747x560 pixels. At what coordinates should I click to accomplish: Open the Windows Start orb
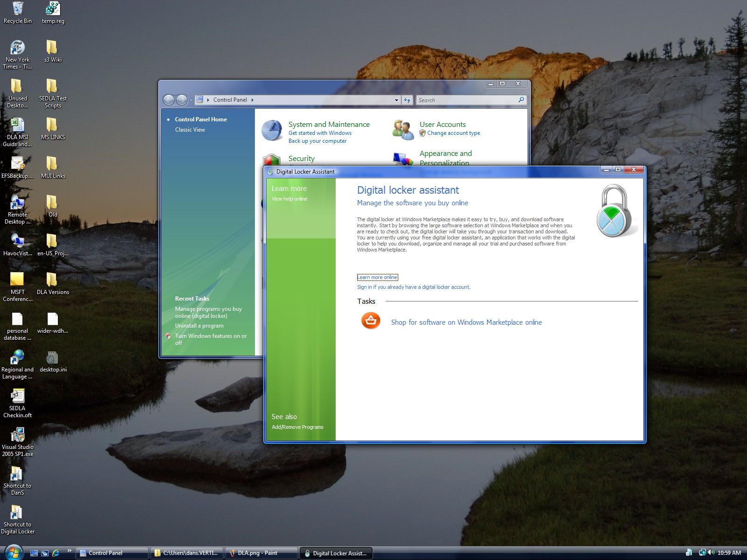[x=13, y=553]
